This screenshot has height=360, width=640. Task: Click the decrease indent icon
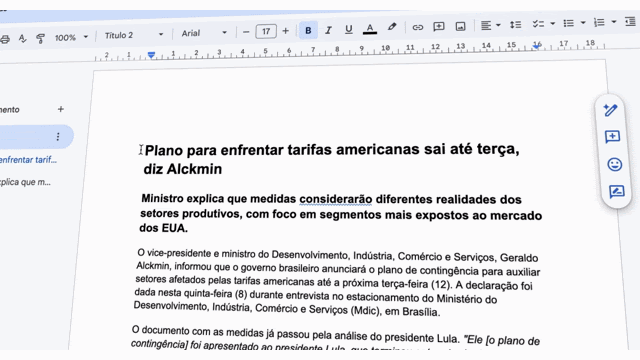point(631,21)
